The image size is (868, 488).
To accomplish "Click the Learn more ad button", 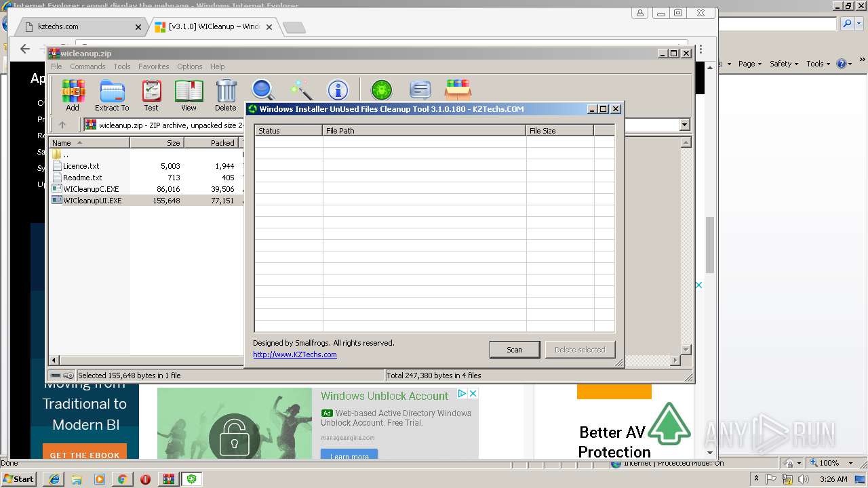I will point(349,455).
